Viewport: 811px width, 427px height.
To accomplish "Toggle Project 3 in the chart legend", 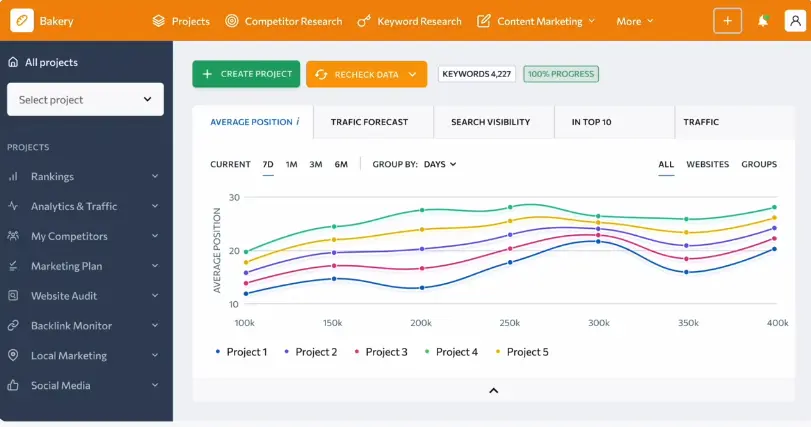I will point(381,352).
